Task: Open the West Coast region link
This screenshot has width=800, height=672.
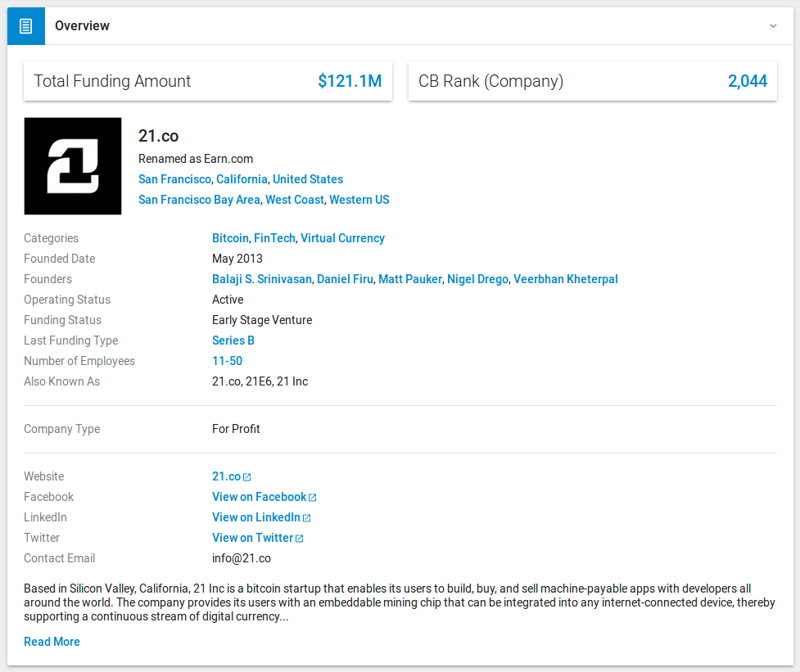Action: point(295,200)
